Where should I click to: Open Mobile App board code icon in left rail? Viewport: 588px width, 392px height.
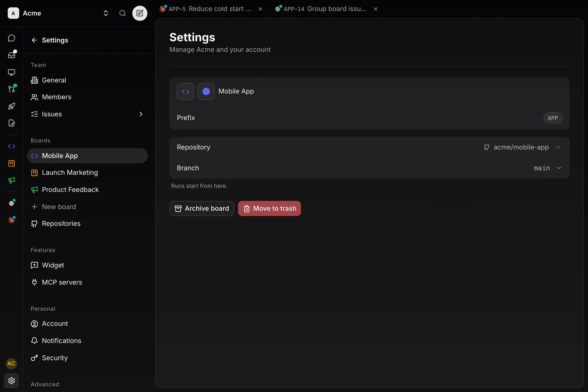(11, 146)
